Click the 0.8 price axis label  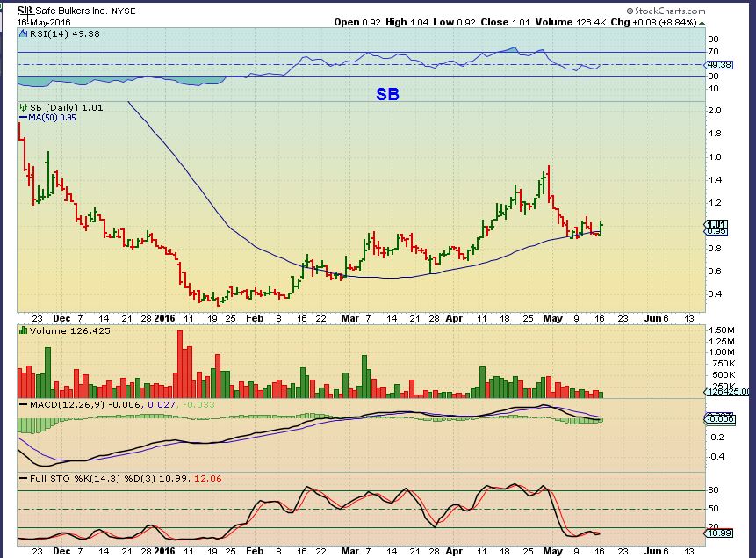pyautogui.click(x=715, y=249)
